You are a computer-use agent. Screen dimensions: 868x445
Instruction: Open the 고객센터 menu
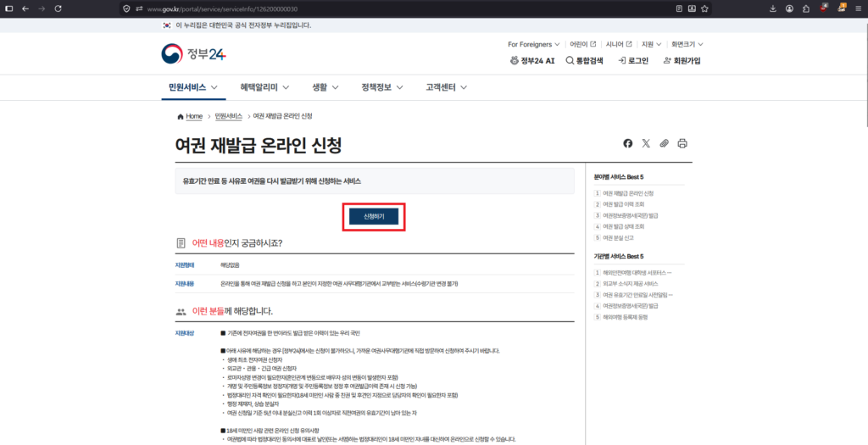pyautogui.click(x=446, y=87)
